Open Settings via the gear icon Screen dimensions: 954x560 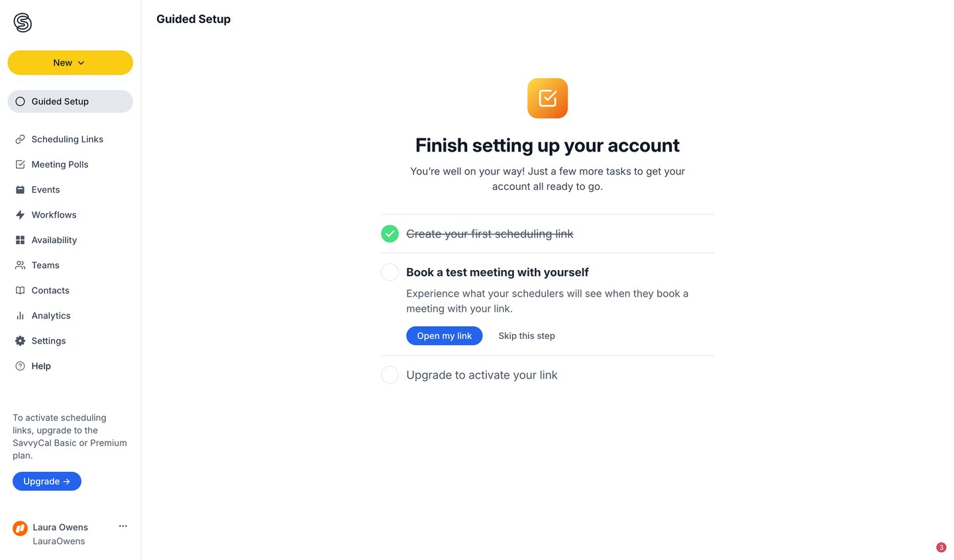click(x=21, y=340)
